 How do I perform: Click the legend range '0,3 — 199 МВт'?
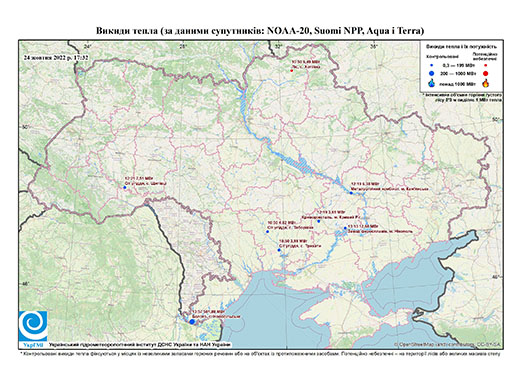459,66
